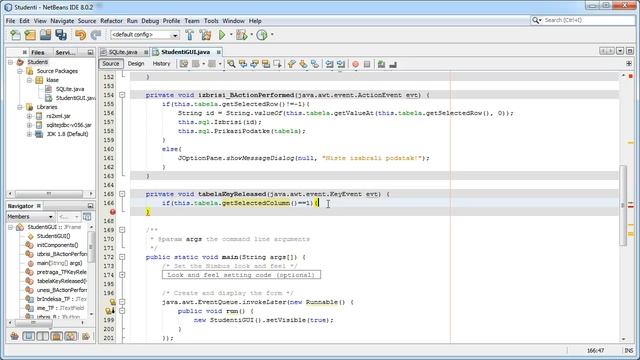640x360 pixels.
Task: Collapse the Source Packages node
Action: [20, 71]
